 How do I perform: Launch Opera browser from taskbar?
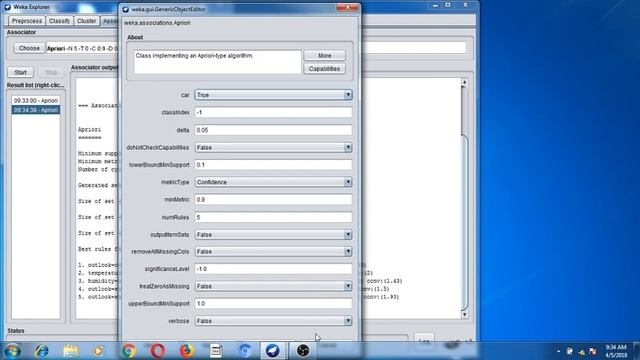[158, 351]
